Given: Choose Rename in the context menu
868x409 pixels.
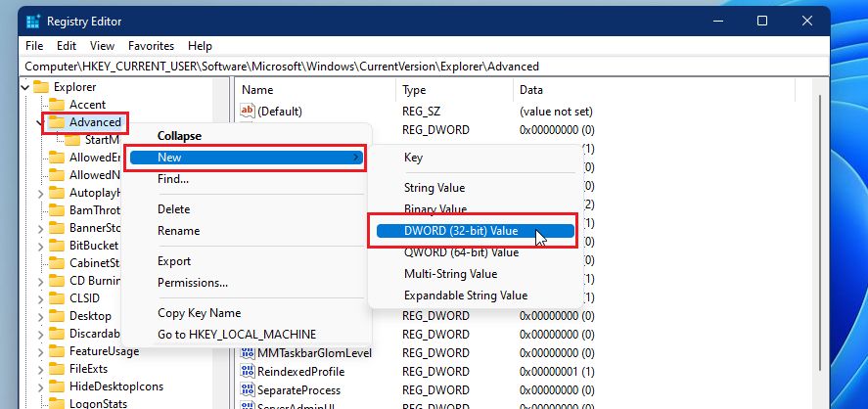Looking at the screenshot, I should [247, 231].
